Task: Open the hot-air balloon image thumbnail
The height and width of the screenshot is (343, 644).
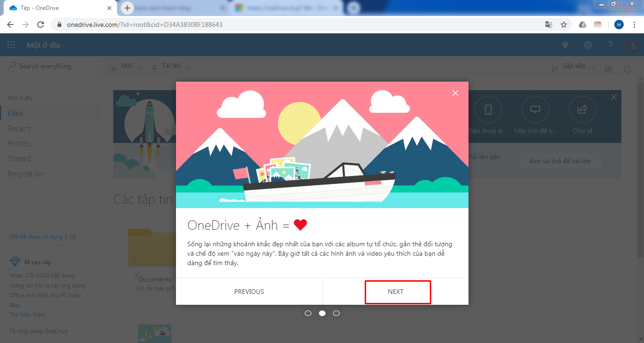Action: pyautogui.click(x=155, y=334)
